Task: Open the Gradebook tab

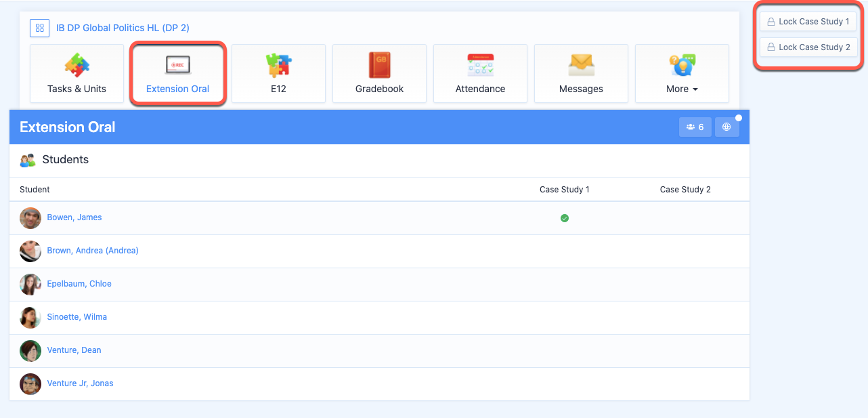Action: [379, 73]
